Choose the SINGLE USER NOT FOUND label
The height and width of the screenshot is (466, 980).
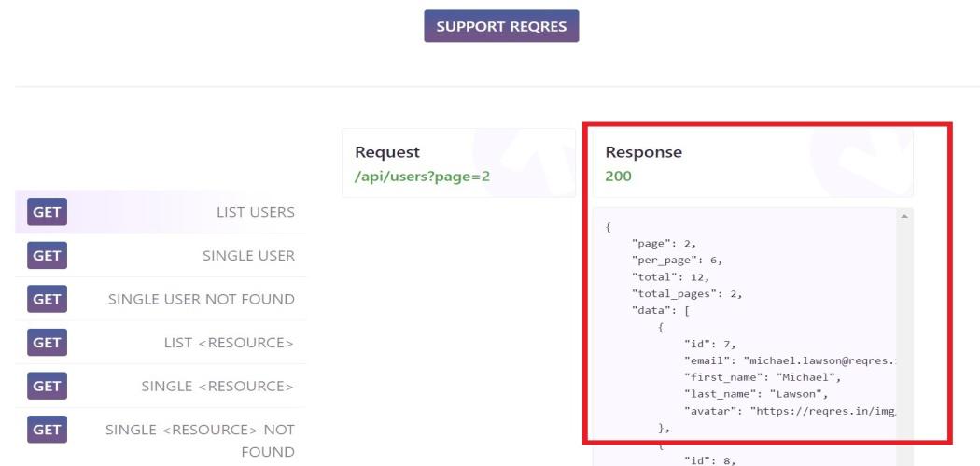[201, 300]
